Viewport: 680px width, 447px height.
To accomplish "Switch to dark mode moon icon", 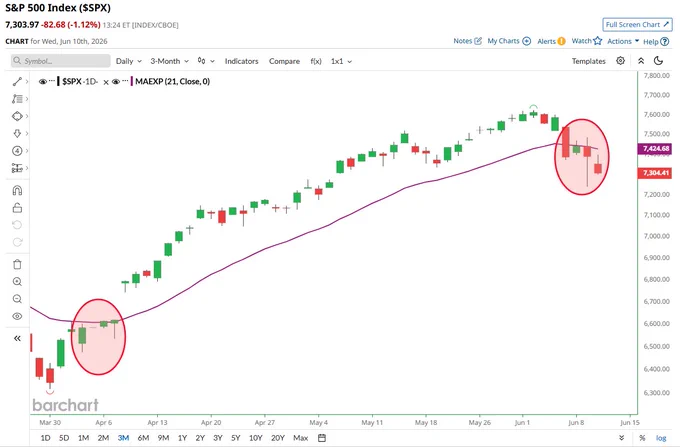I will pos(658,61).
